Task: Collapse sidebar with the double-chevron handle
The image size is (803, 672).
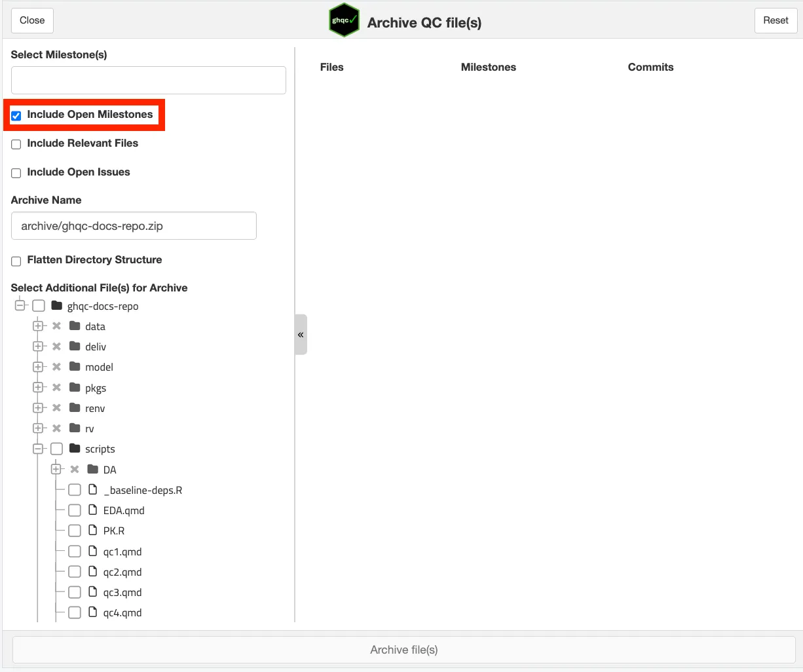Action: (x=301, y=335)
